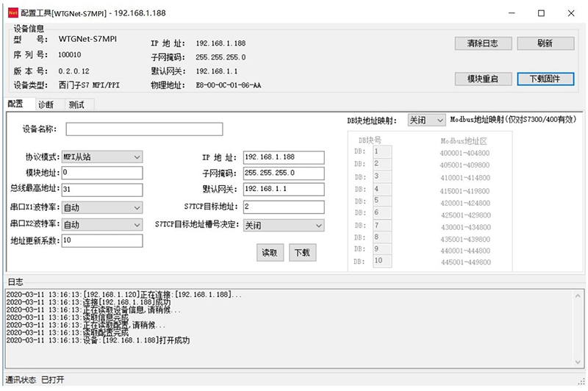Click the 读取 button
This screenshot has height=391, width=588.
(270, 253)
